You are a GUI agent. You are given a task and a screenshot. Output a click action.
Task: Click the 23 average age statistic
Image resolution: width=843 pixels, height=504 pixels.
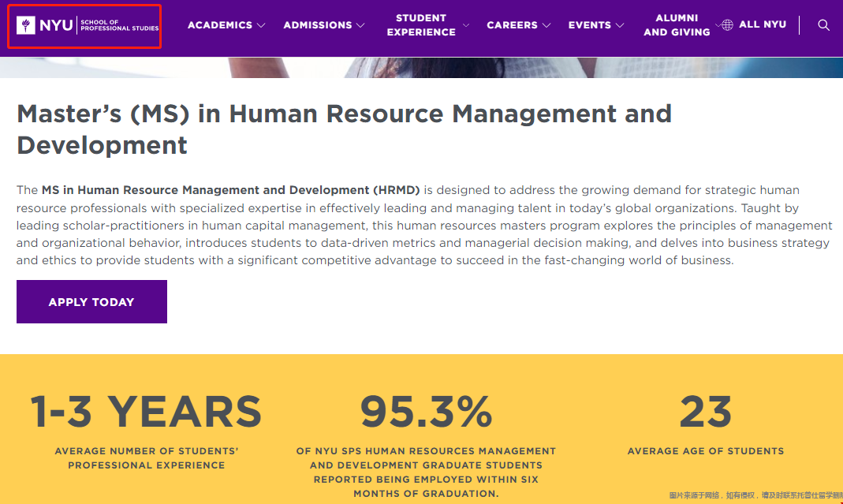click(x=705, y=412)
